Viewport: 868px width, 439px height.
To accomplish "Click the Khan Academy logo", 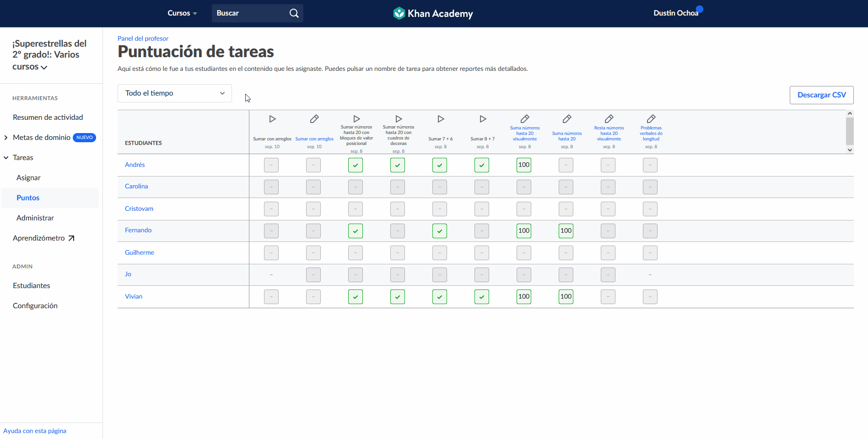I will (433, 13).
